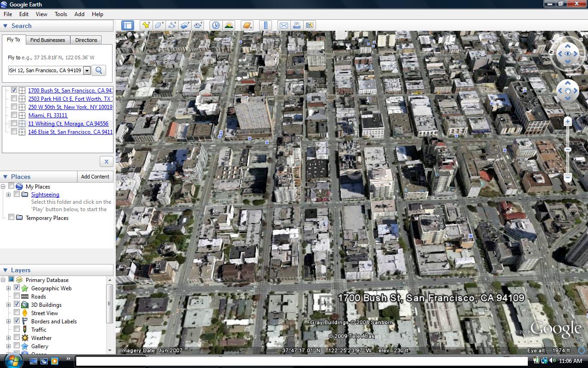588x368 pixels.
Task: Collapse the Primary Database tree
Action: [x=3, y=280]
